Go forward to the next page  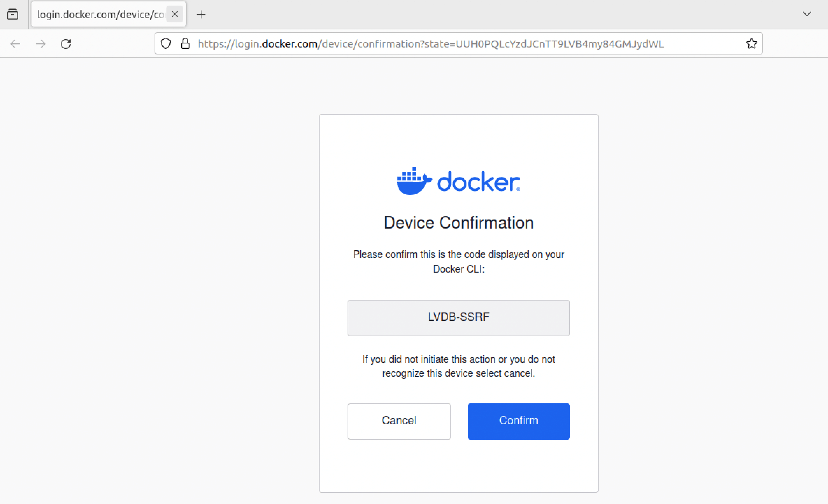point(41,44)
